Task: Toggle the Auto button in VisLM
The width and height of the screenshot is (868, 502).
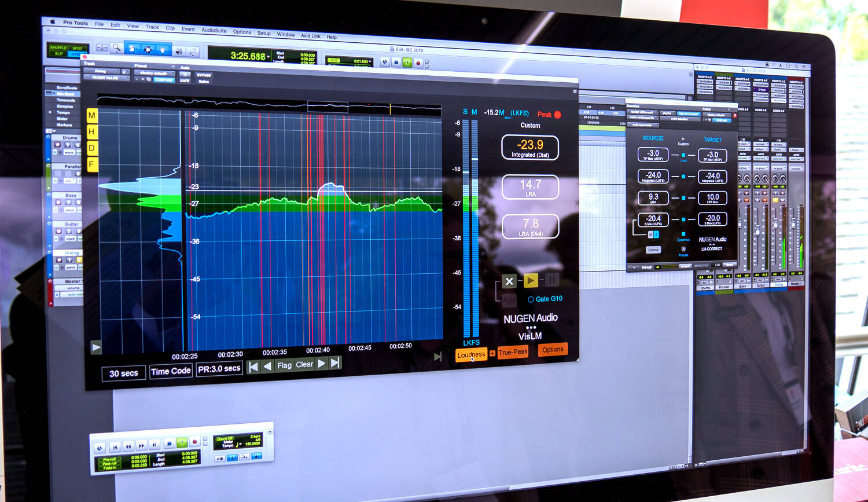Action: point(509,300)
